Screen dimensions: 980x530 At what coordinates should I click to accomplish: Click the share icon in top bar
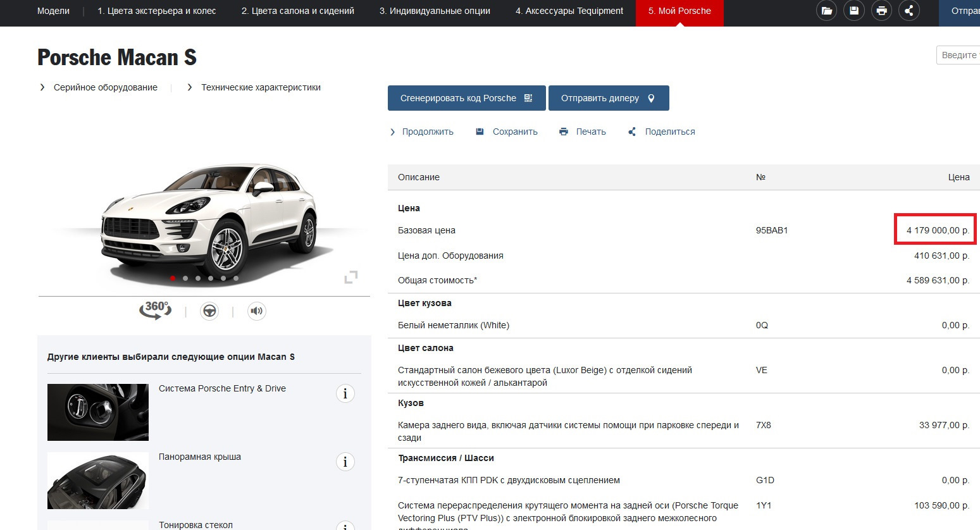[x=909, y=11]
